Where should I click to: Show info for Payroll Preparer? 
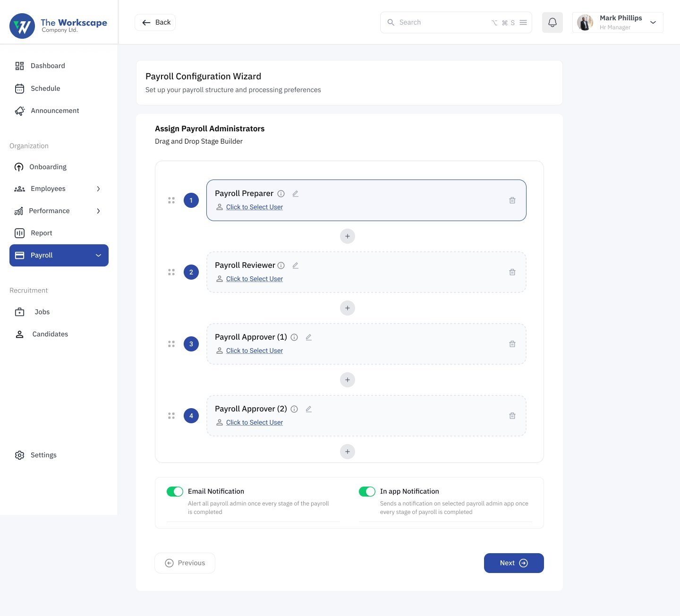281,194
